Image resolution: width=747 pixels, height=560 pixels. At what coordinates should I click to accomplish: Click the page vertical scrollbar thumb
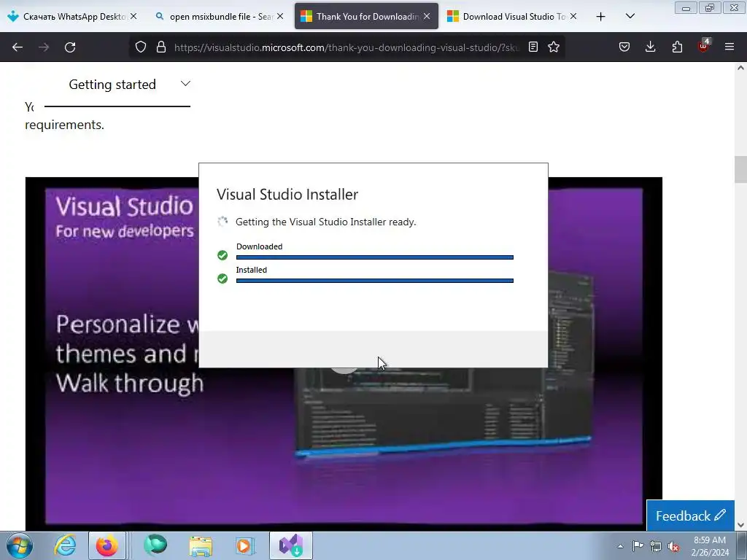[x=740, y=169]
